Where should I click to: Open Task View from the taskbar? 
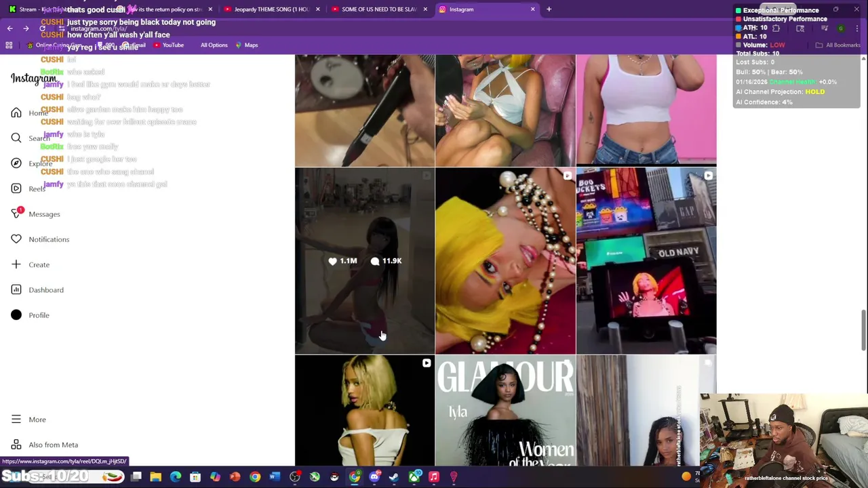[136, 477]
